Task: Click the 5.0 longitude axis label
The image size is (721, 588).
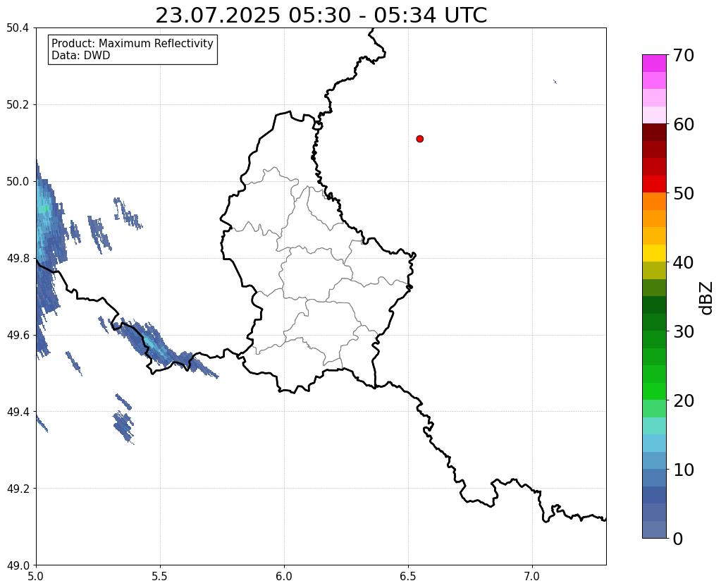Action: (36, 576)
